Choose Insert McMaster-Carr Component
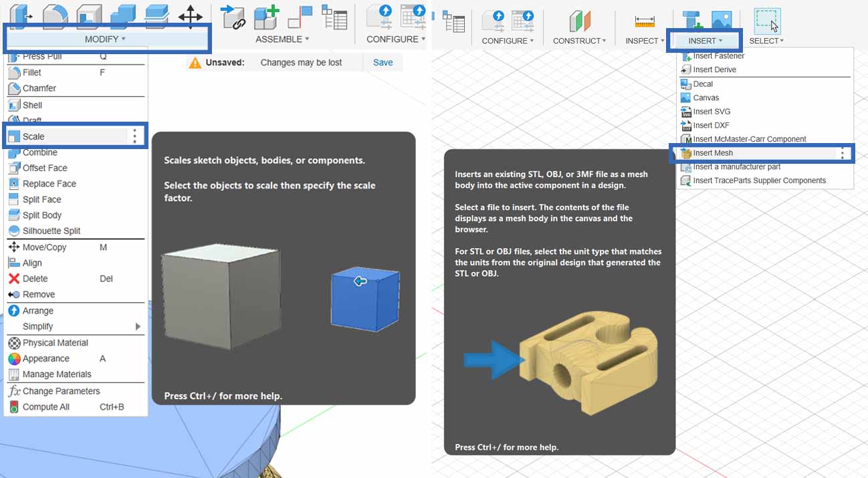The height and width of the screenshot is (478, 868). pos(749,139)
